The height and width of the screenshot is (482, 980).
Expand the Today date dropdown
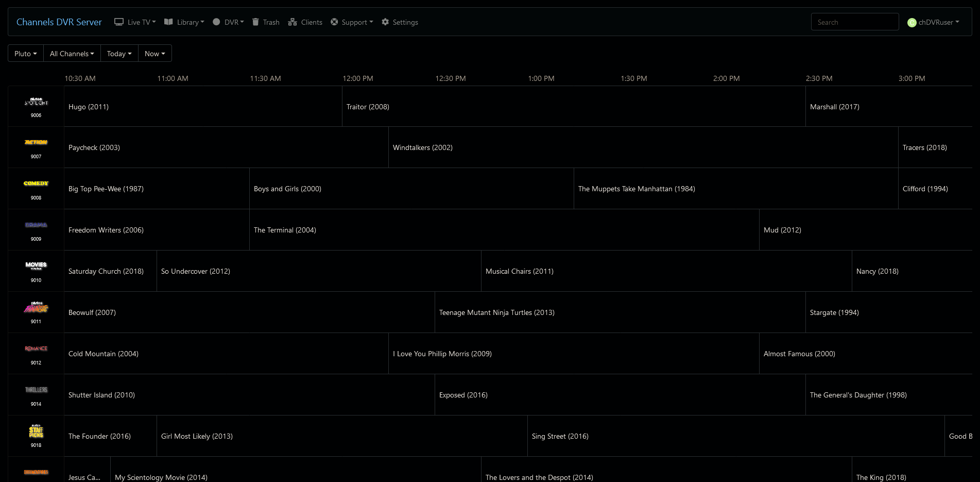(x=119, y=54)
